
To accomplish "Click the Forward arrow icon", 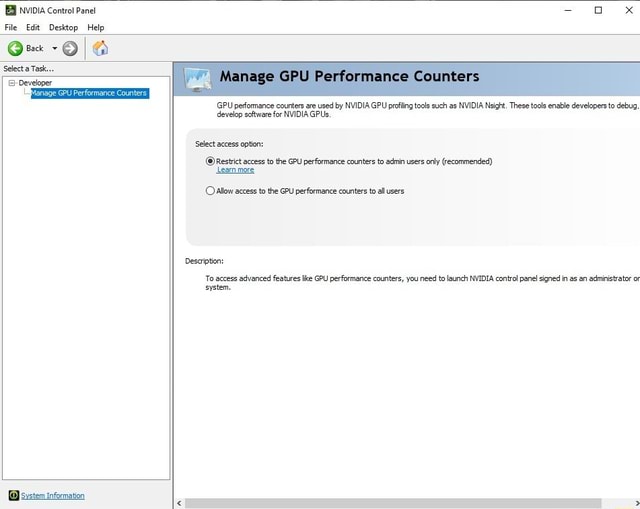I will coord(70,48).
